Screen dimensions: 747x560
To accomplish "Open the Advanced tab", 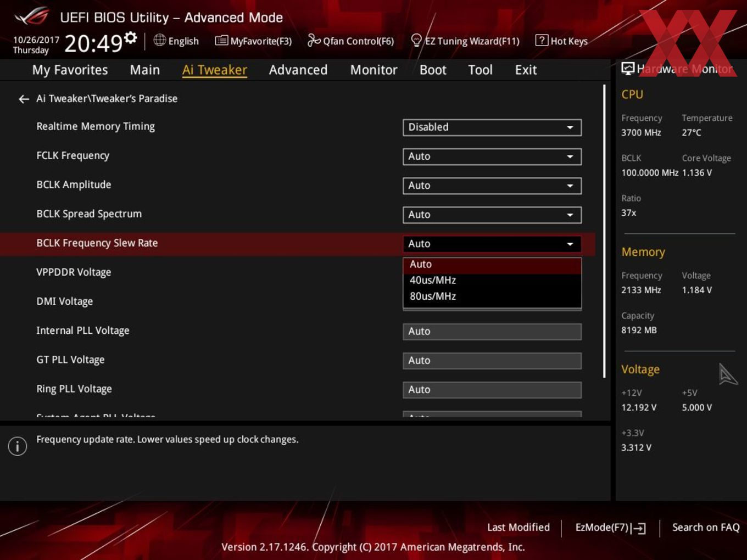I will point(298,70).
